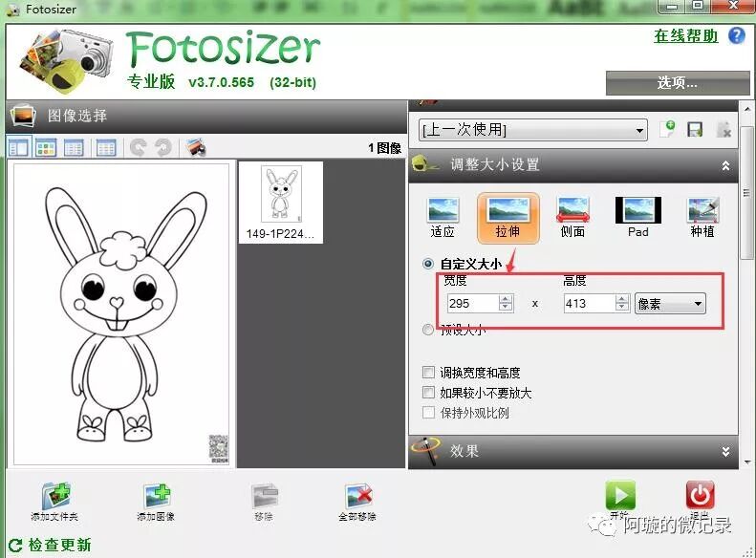Open the [上一次使用] profile dropdown
This screenshot has width=756, height=558.
532,130
